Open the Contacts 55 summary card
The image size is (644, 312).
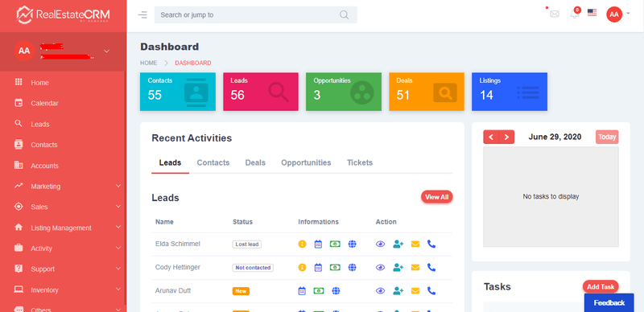point(177,92)
